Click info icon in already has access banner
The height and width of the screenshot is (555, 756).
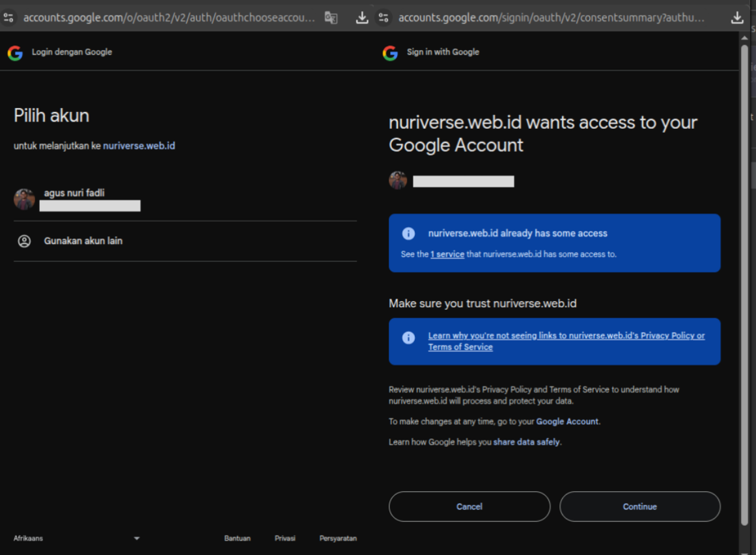click(408, 234)
